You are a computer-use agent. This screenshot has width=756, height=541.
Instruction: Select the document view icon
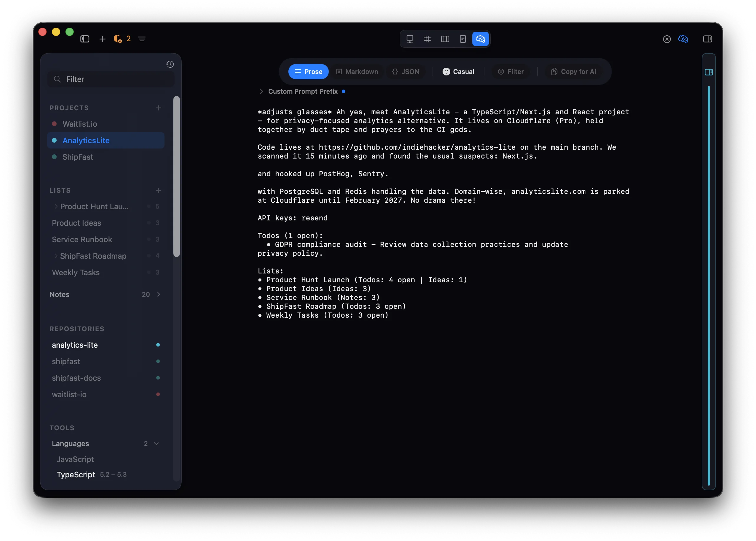[463, 39]
